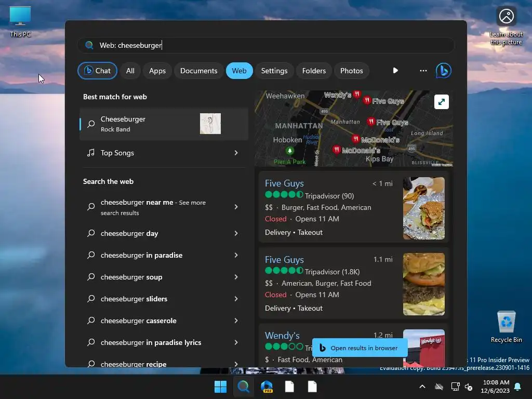
Task: Open first blank document icon in taskbar
Action: pyautogui.click(x=289, y=387)
